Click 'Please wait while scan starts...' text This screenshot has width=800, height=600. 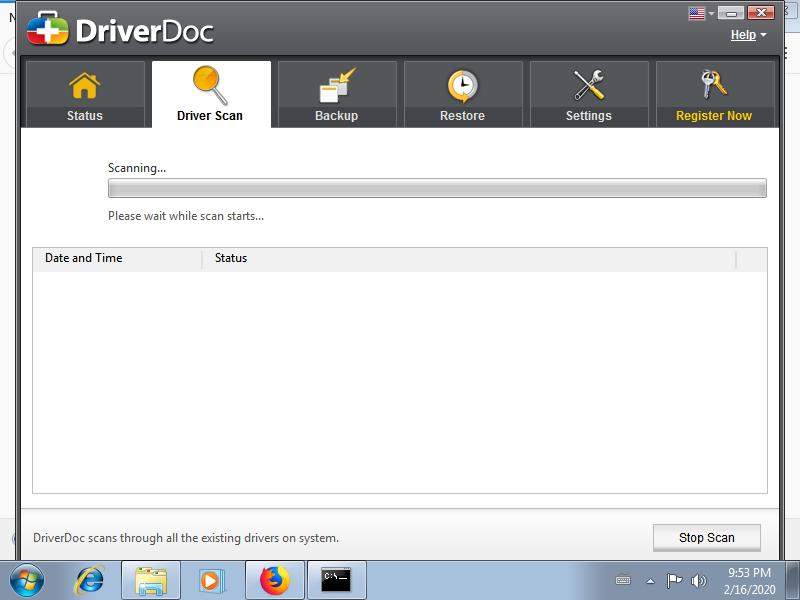click(186, 216)
